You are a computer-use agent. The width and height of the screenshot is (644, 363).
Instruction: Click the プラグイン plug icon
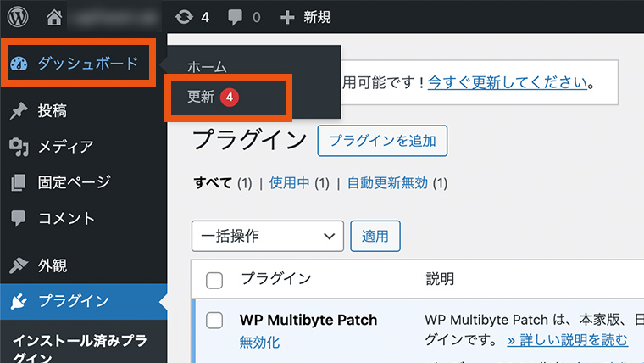(19, 301)
